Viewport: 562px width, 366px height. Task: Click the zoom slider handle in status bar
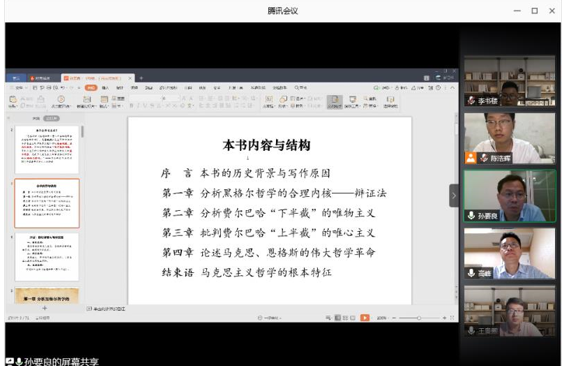coord(419,318)
